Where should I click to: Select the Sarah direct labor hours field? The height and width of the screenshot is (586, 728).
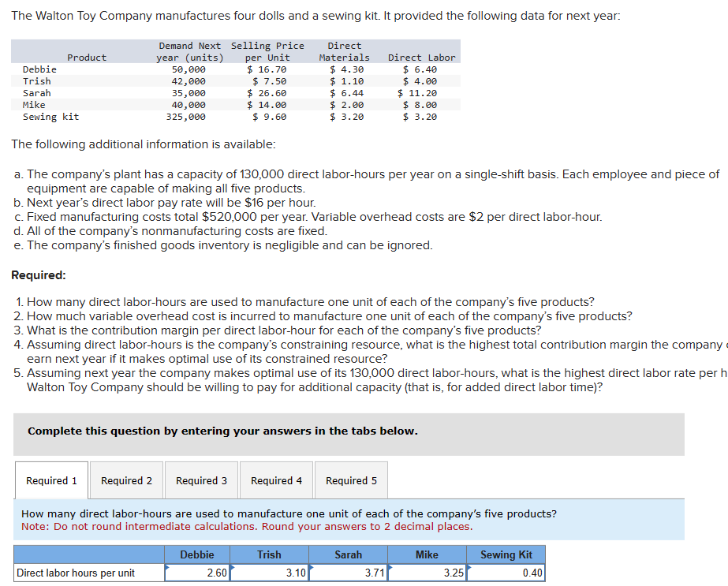[348, 573]
